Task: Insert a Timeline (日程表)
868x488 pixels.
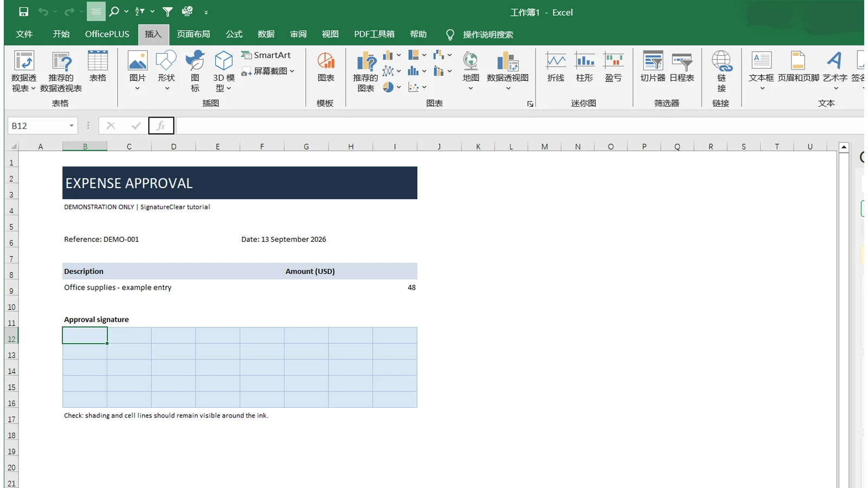Action: click(682, 67)
